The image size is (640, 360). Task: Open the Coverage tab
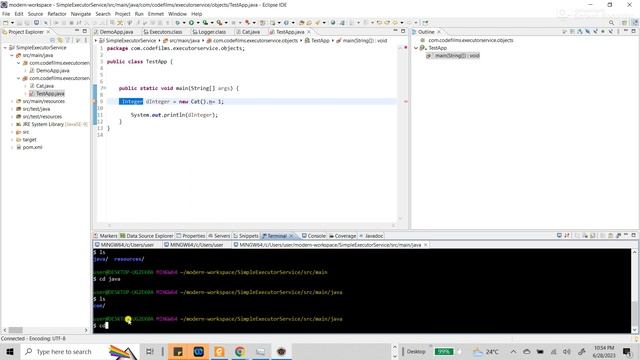pos(342,236)
